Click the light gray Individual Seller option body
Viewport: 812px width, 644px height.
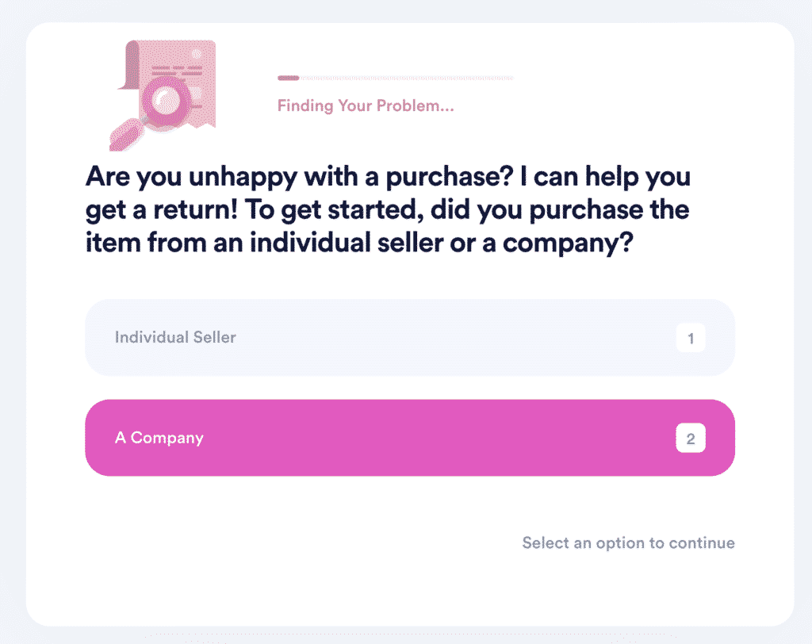[317, 337]
